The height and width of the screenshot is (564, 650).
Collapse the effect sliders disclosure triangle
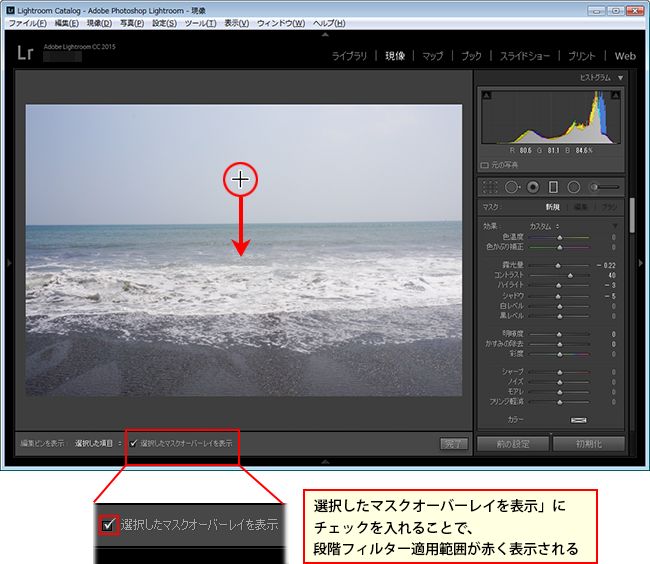tap(615, 226)
